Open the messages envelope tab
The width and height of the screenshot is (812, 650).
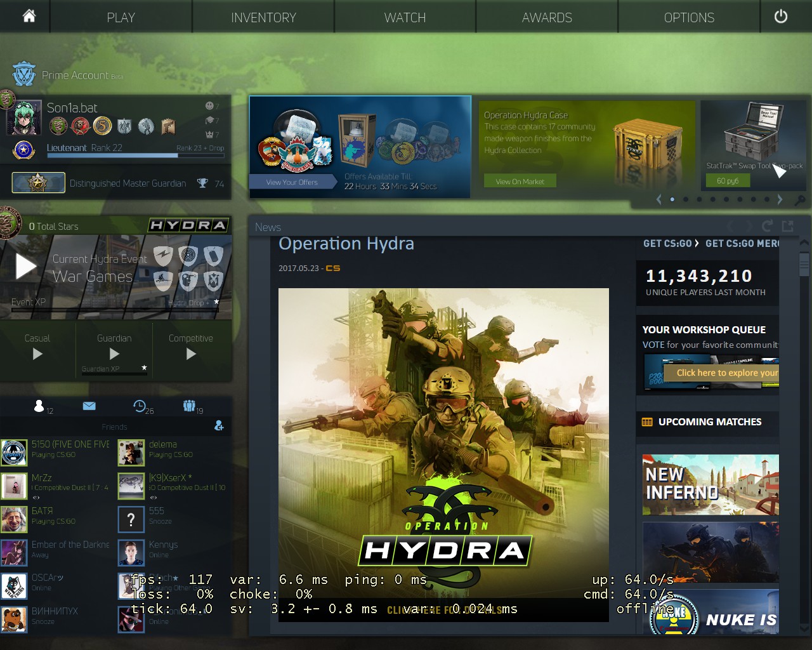coord(89,406)
